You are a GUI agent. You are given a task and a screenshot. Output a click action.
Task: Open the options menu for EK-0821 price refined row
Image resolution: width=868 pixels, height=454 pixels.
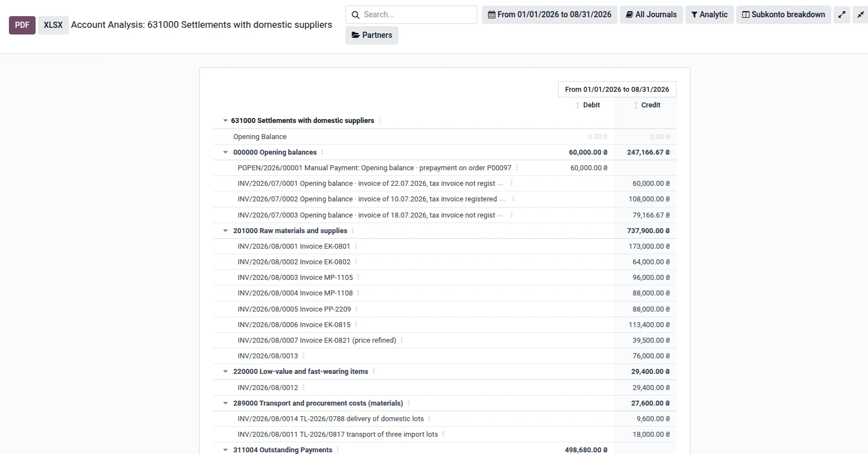point(402,340)
